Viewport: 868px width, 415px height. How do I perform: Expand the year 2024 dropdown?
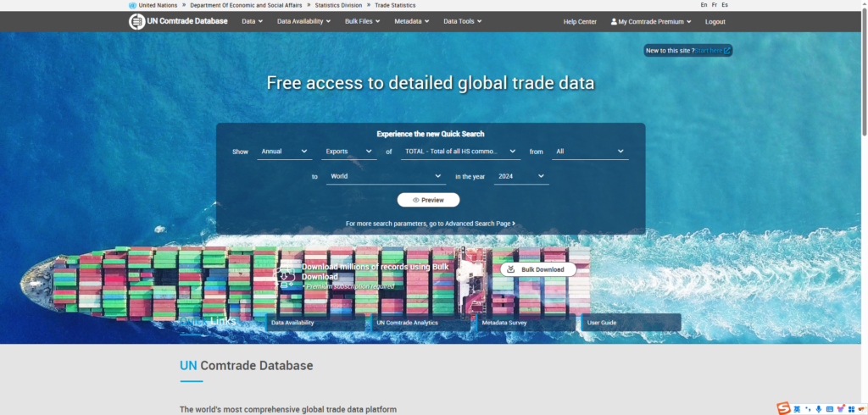(520, 176)
